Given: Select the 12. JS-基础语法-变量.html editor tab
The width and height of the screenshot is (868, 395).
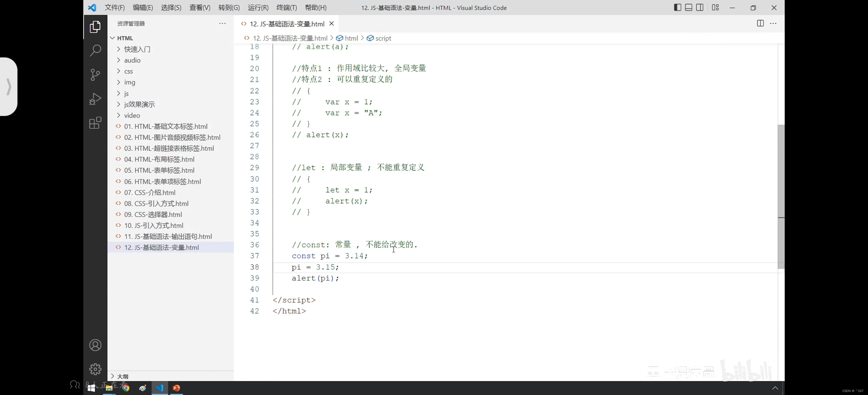Looking at the screenshot, I should click(286, 24).
